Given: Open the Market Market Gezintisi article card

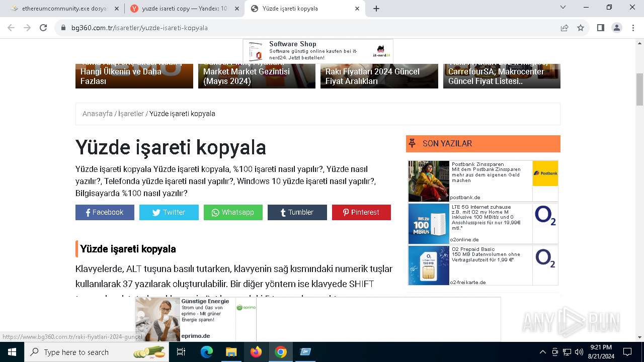Looking at the screenshot, I should click(257, 76).
